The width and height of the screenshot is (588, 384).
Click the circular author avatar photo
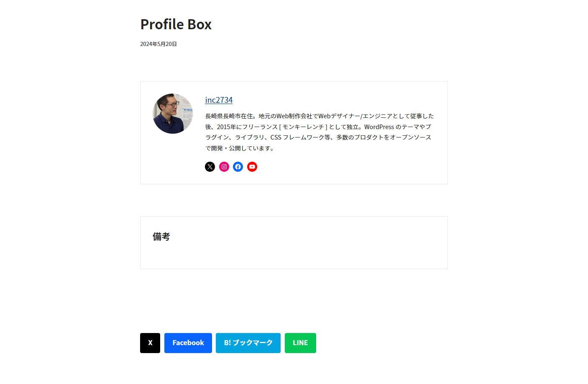[173, 114]
